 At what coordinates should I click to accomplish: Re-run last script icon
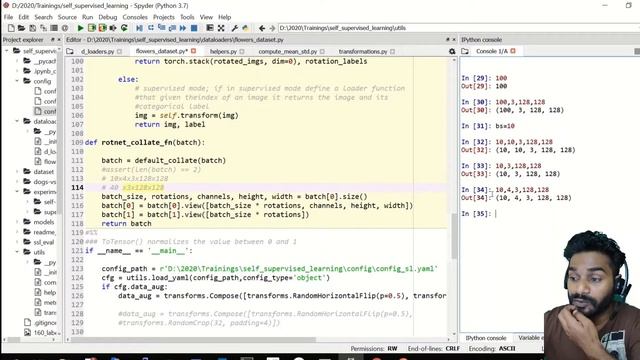pos(124,28)
